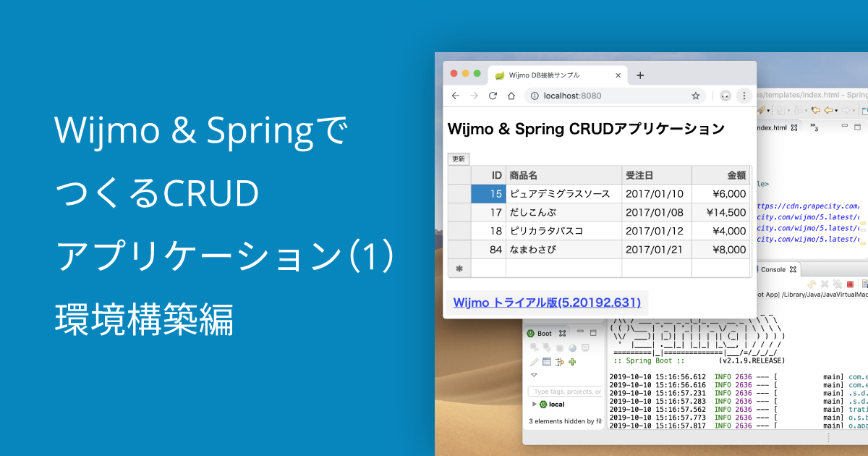Open browser icon in the Boot dashboard toolbar
Viewport: 868px width, 456px height.
tap(573, 347)
